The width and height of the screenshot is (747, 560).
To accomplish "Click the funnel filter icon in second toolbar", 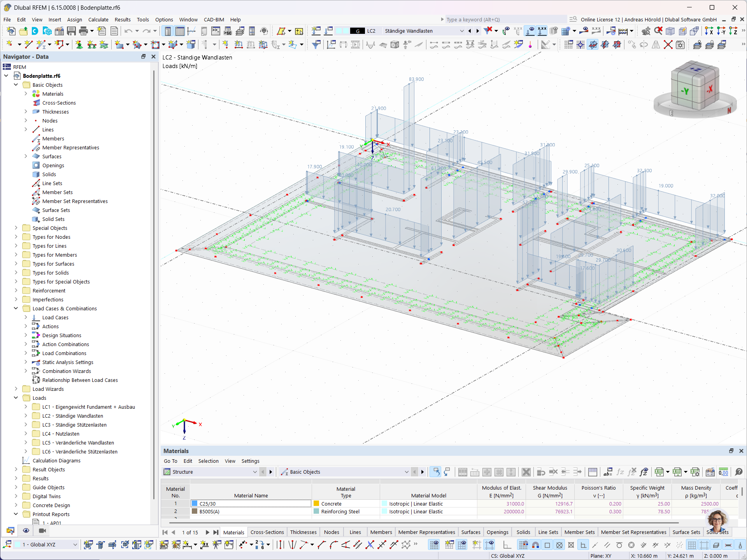I will (x=316, y=45).
